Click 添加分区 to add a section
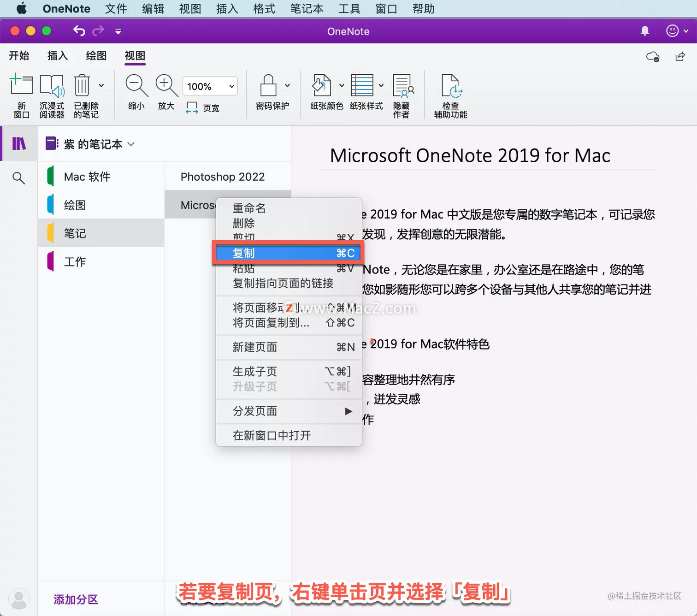Viewport: 697px width, 616px height. [76, 599]
